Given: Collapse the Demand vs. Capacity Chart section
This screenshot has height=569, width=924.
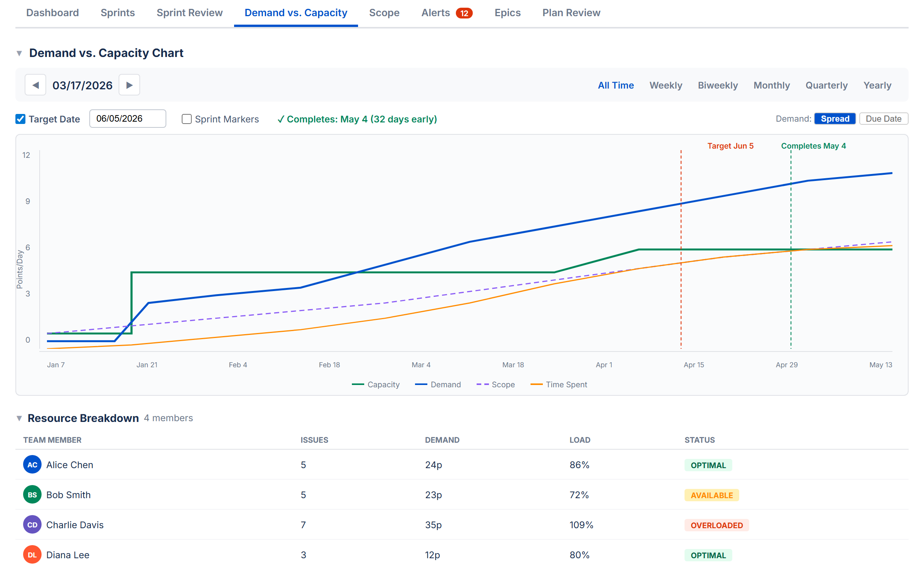Looking at the screenshot, I should [19, 53].
